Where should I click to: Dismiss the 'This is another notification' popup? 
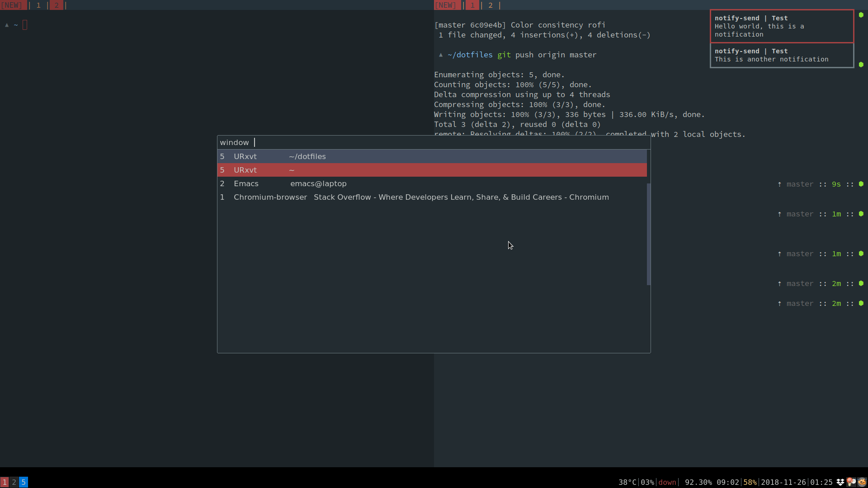click(782, 55)
